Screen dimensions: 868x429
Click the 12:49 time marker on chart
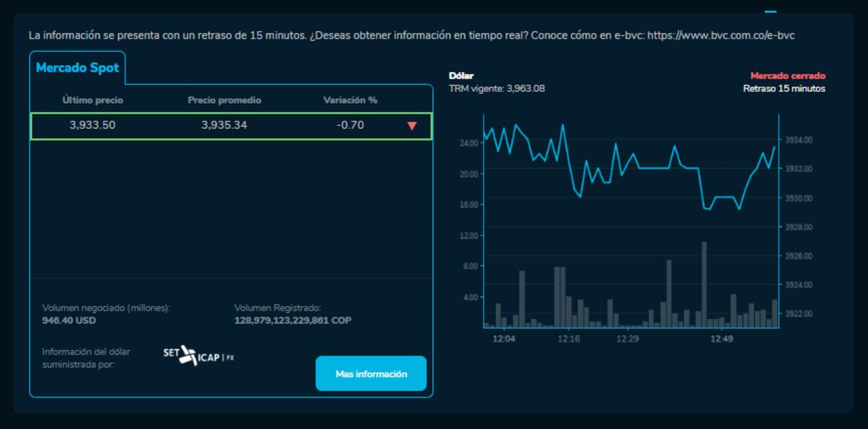722,339
